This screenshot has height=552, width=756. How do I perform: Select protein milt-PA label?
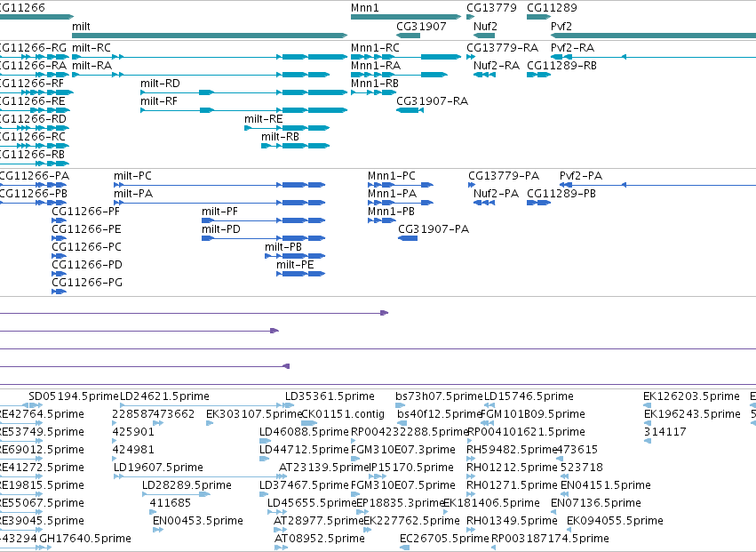pyautogui.click(x=133, y=194)
